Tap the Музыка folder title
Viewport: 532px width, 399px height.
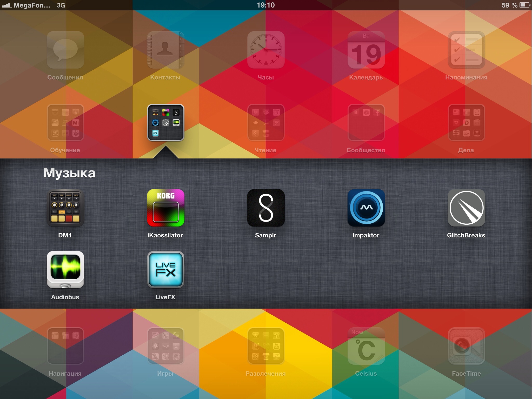tap(69, 173)
